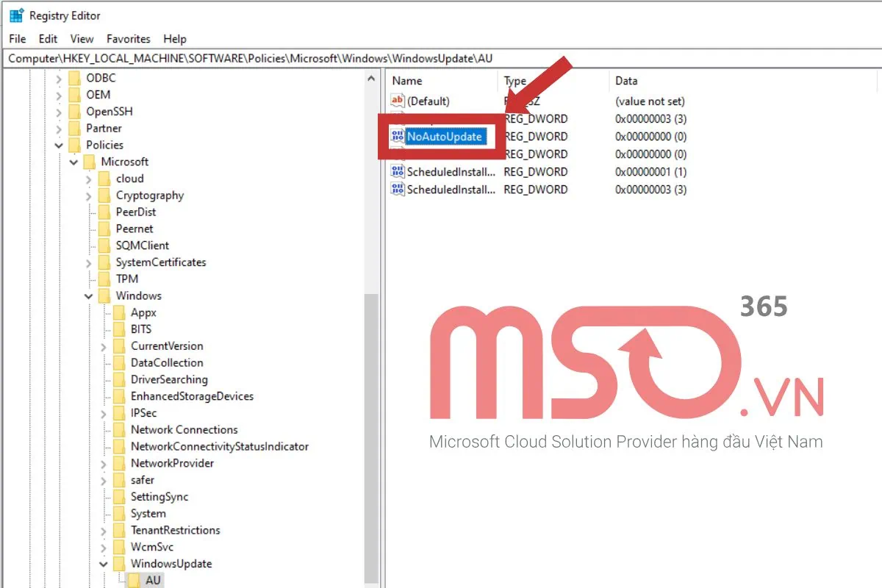The image size is (882, 588).
Task: Open the Edit menu
Action: click(x=48, y=39)
